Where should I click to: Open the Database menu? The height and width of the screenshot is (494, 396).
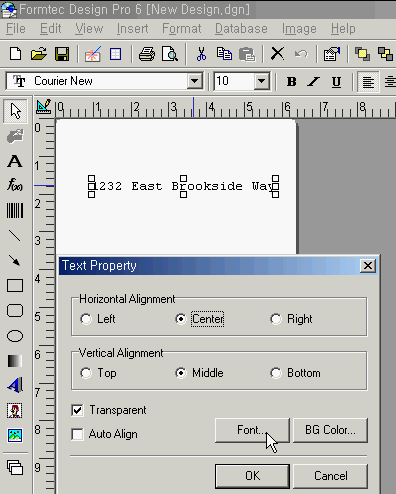point(241,29)
